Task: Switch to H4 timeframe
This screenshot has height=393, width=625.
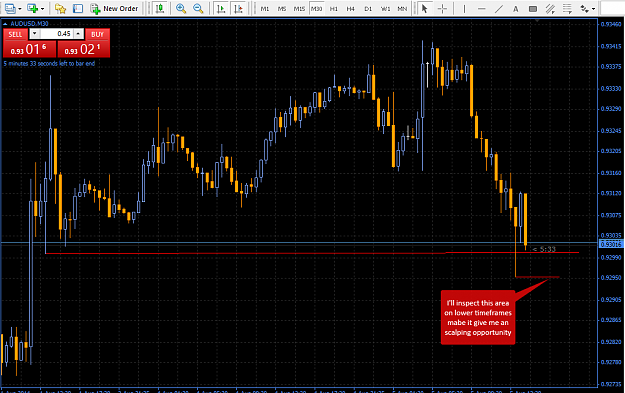Action: coord(351,8)
